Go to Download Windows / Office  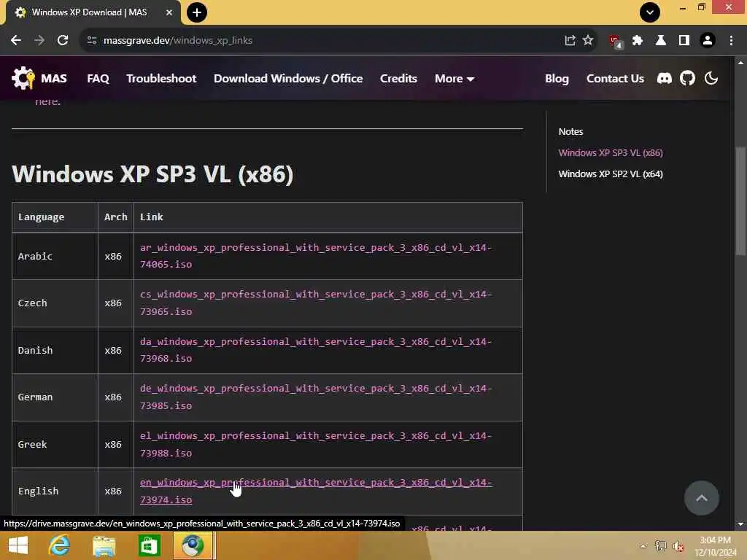pyautogui.click(x=288, y=79)
